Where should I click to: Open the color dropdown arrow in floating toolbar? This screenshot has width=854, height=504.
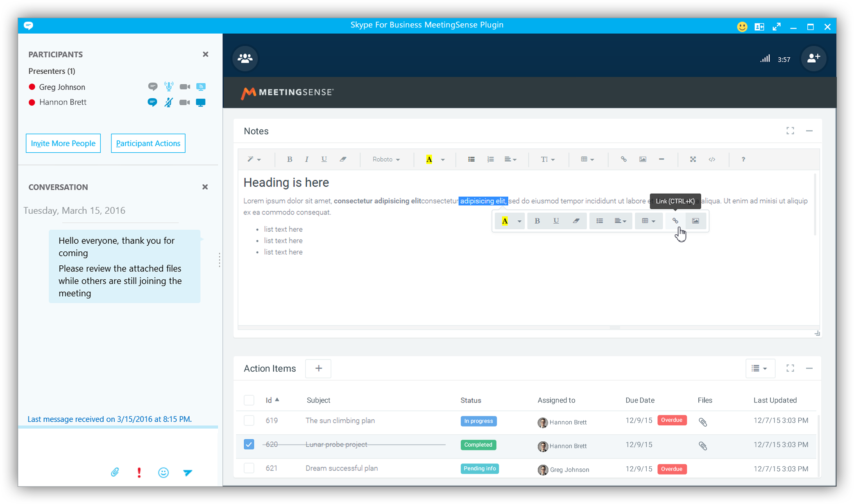pyautogui.click(x=519, y=221)
